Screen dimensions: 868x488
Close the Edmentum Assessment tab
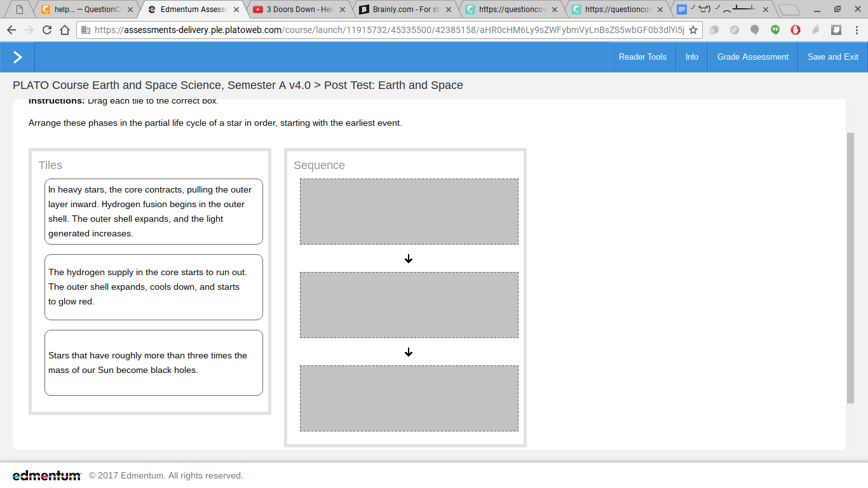(236, 10)
